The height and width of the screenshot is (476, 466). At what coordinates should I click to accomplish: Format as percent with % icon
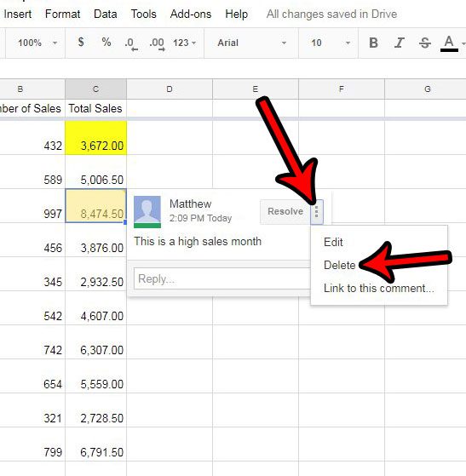[x=106, y=43]
